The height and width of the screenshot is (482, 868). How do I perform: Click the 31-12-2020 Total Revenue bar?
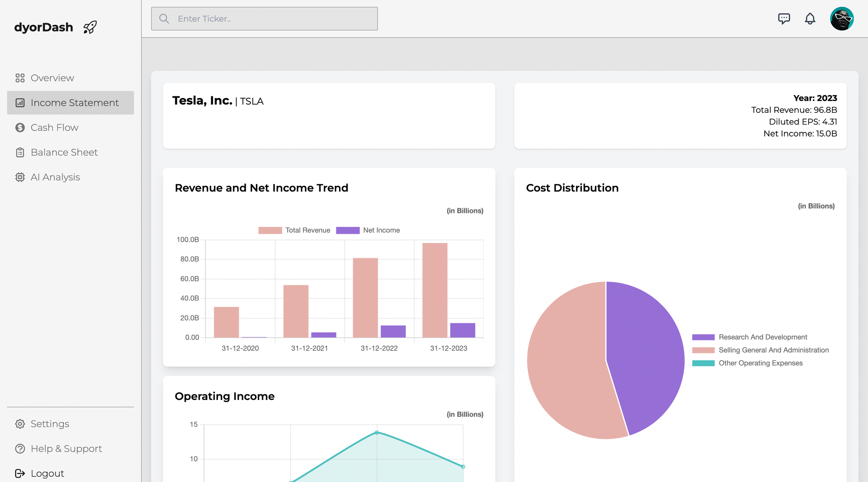(227, 322)
